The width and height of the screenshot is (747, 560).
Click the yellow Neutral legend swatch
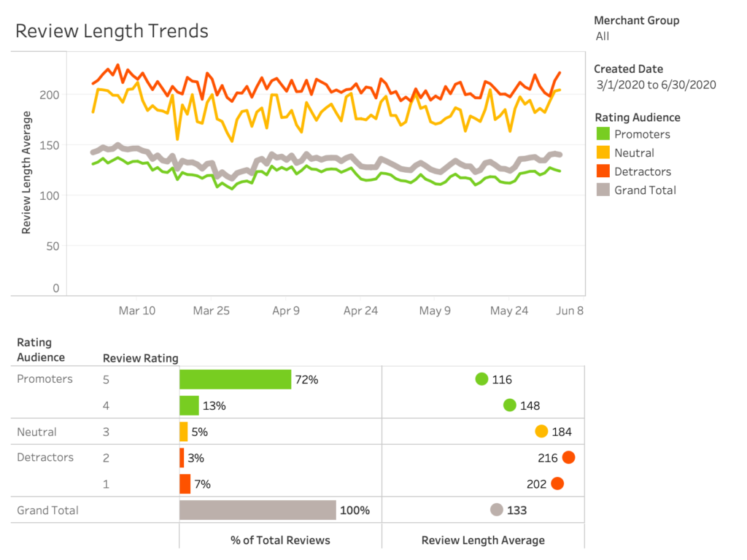603,153
